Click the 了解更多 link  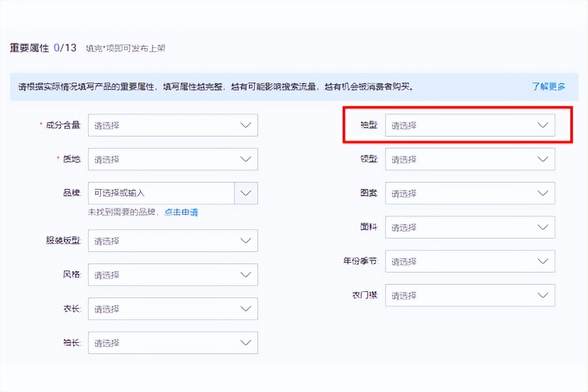coord(550,86)
